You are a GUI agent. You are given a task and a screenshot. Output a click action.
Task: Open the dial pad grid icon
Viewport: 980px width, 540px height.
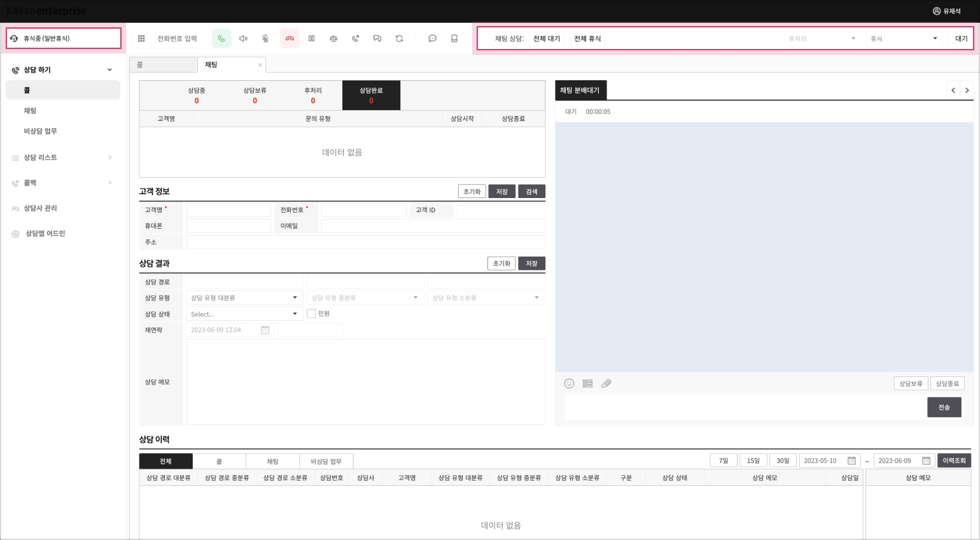coord(141,39)
